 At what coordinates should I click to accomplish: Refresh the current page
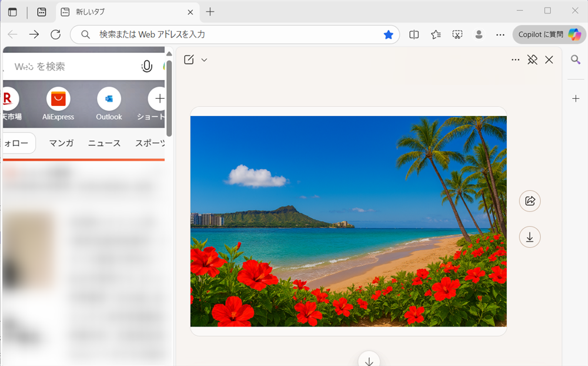coord(55,34)
